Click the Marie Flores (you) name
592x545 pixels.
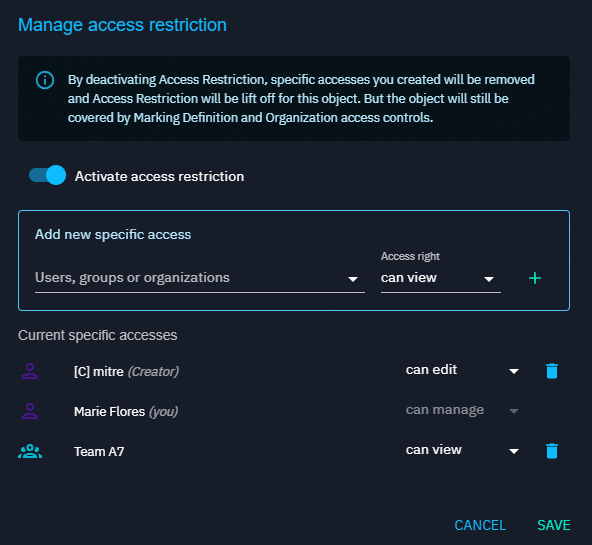(126, 411)
